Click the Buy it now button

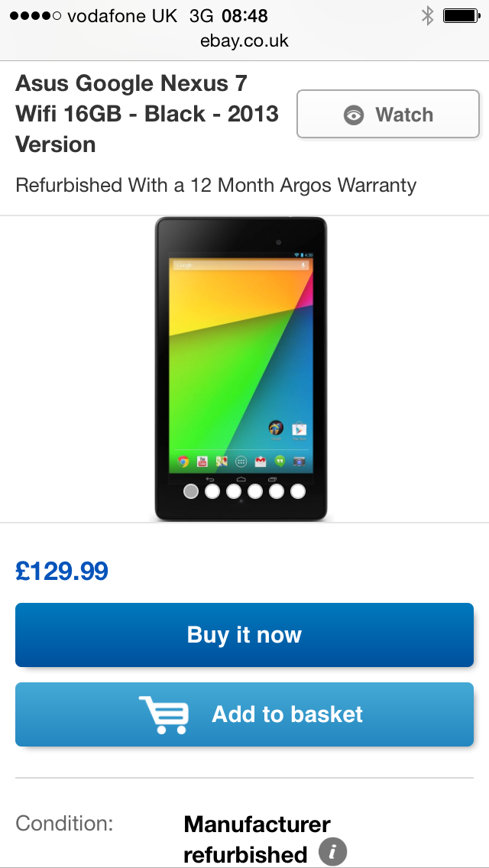click(x=244, y=635)
